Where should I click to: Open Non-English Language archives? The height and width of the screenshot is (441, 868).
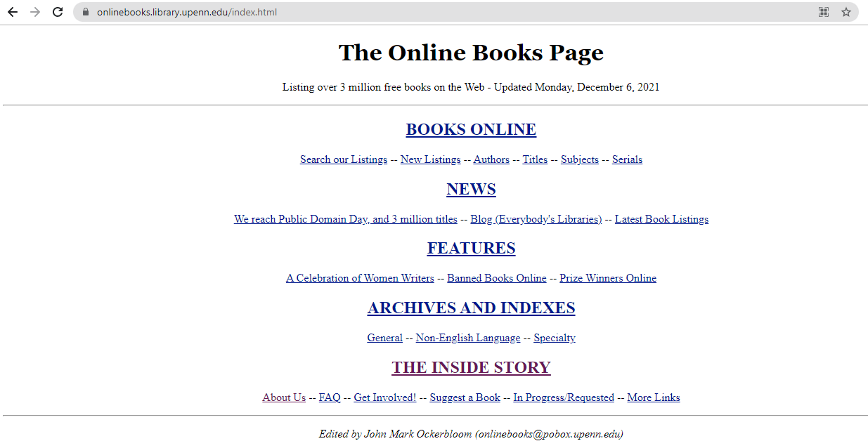(x=468, y=338)
